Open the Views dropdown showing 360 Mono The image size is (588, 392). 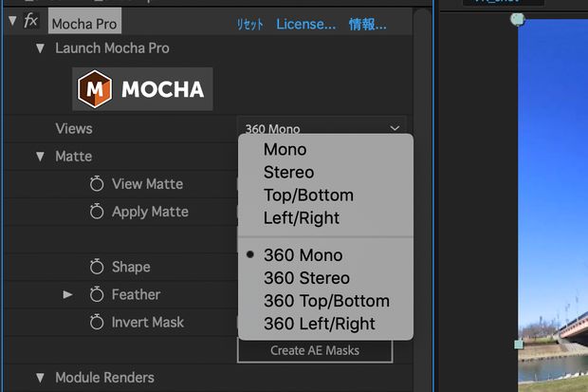point(322,128)
